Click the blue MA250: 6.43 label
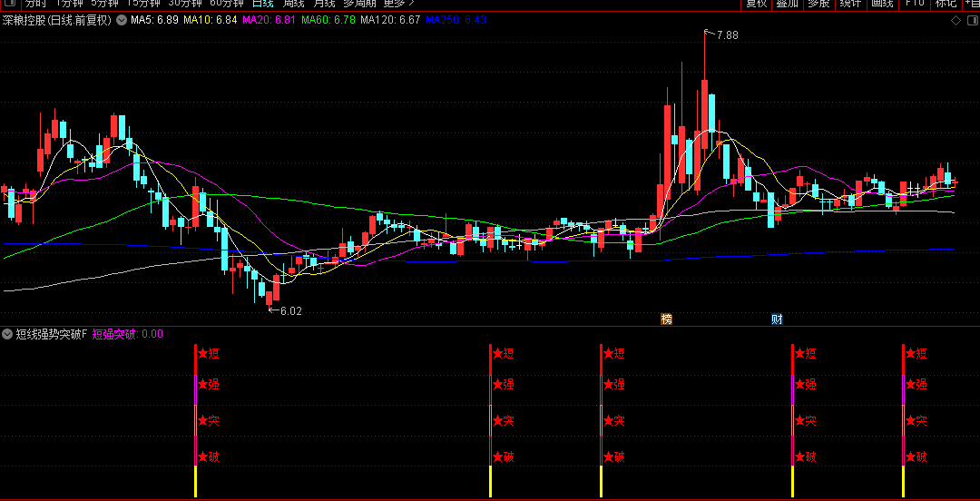This screenshot has height=501, width=980. coord(456,20)
